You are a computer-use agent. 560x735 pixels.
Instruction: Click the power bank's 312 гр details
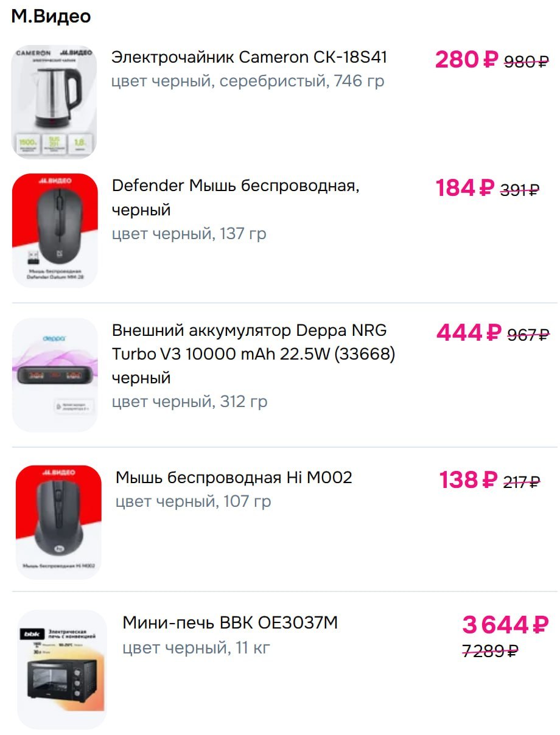pos(189,402)
